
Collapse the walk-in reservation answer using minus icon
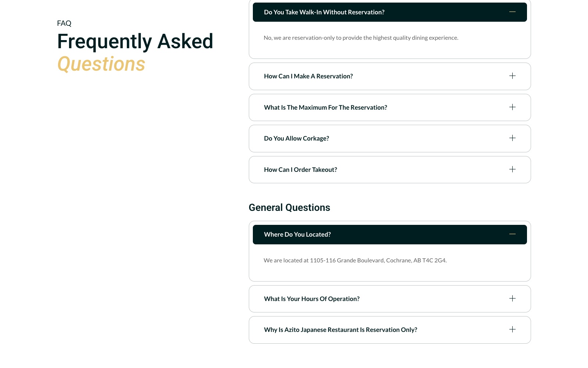click(x=512, y=12)
